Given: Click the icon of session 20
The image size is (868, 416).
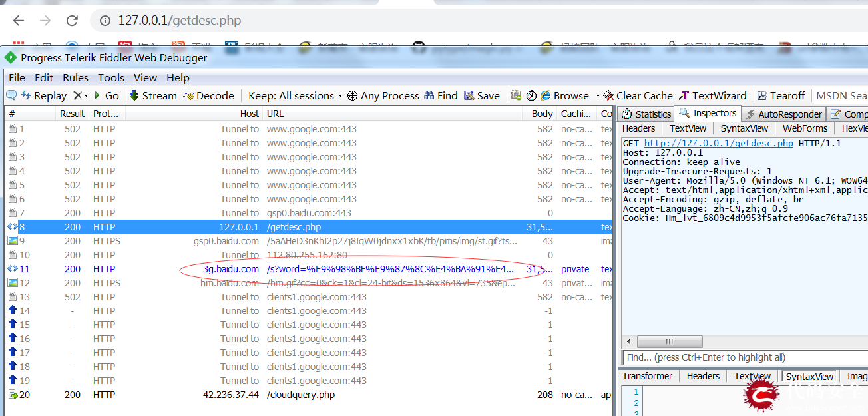Looking at the screenshot, I should 12,395.
